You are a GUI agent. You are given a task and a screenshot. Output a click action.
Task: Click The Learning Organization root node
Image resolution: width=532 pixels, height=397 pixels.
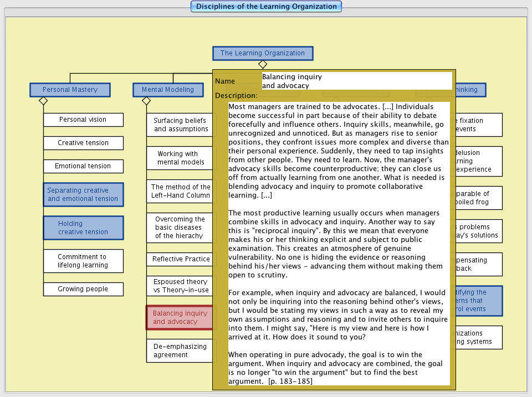click(x=263, y=53)
